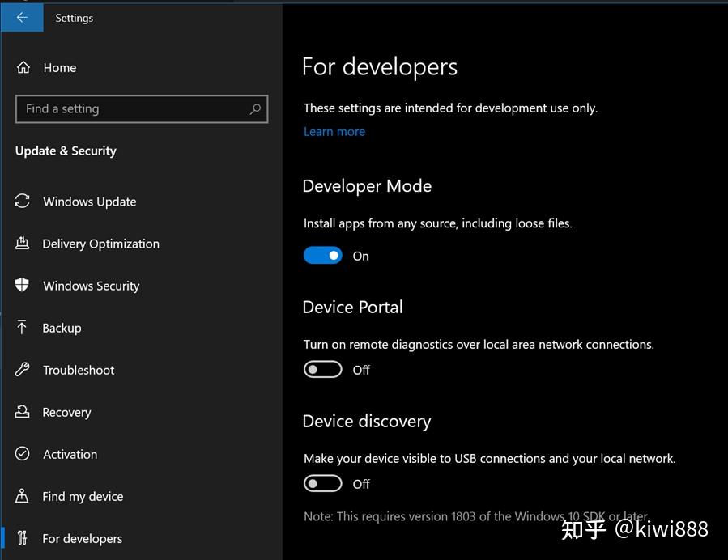Image resolution: width=728 pixels, height=560 pixels.
Task: Select For developers in sidebar
Action: coord(141,538)
